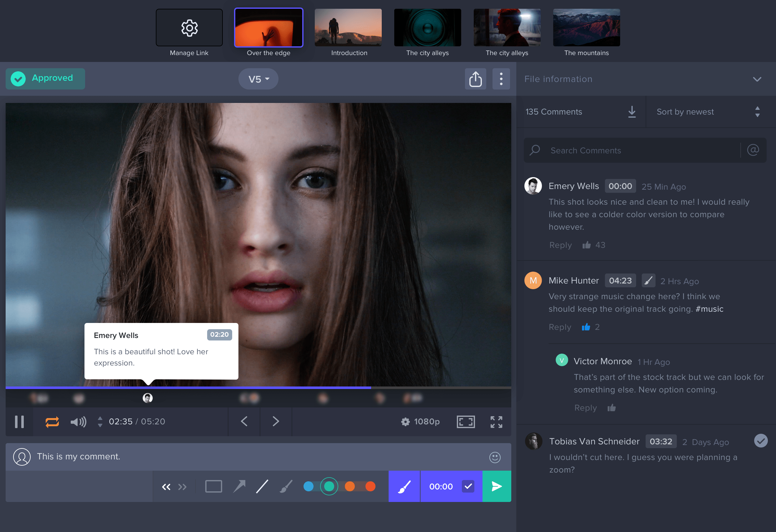Switch to the Introduction clip
The image size is (776, 532).
pyautogui.click(x=348, y=28)
